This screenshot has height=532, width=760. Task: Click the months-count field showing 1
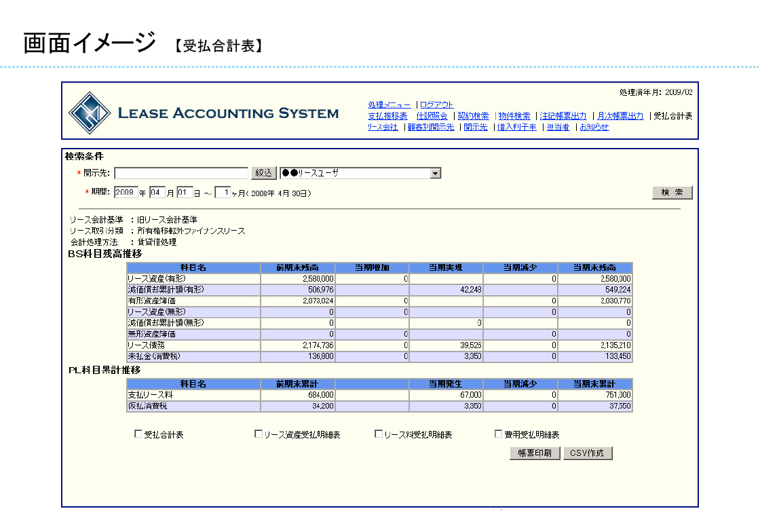223,192
